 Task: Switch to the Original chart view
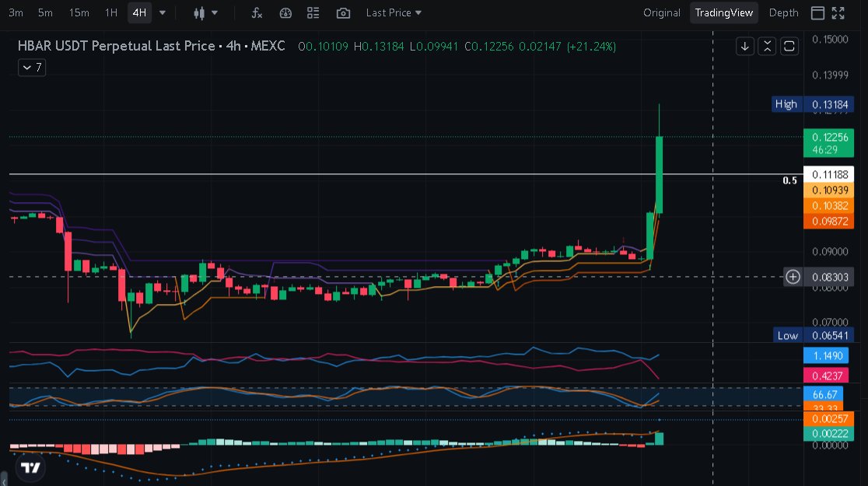point(662,12)
